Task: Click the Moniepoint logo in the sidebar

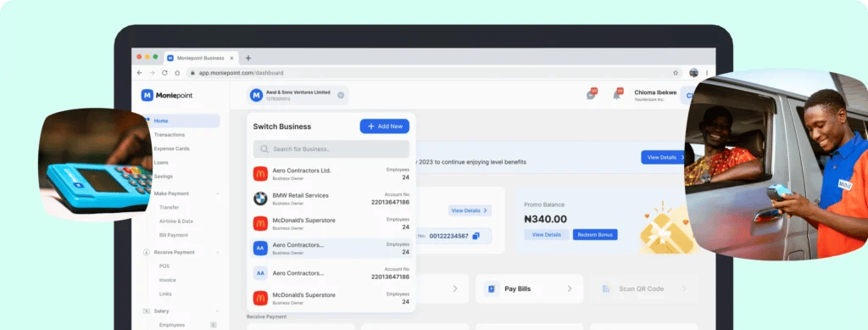Action: [x=167, y=95]
